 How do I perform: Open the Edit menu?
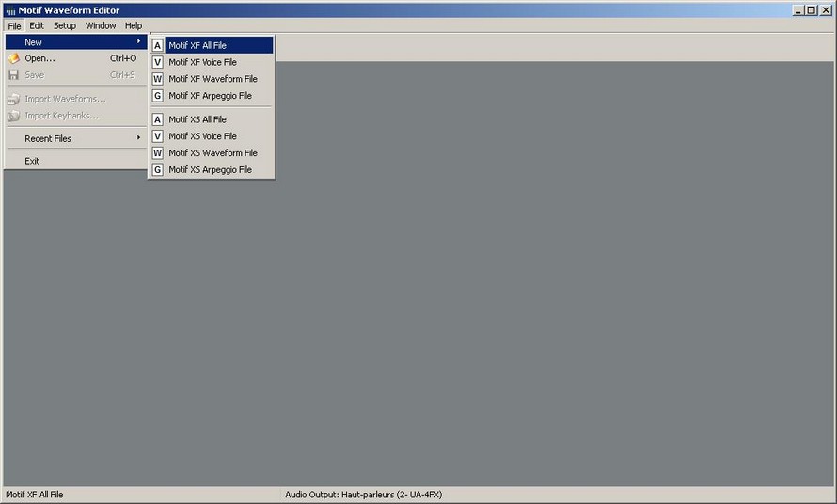click(x=37, y=25)
